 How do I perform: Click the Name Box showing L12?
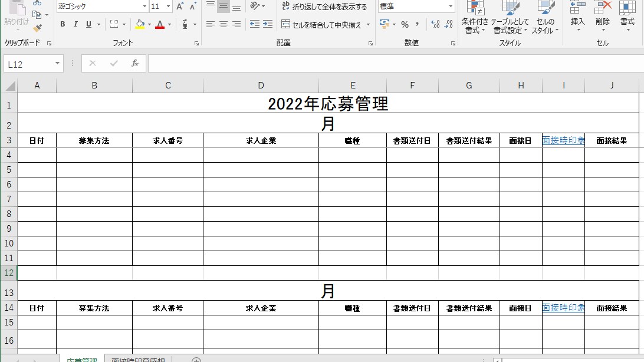click(29, 64)
